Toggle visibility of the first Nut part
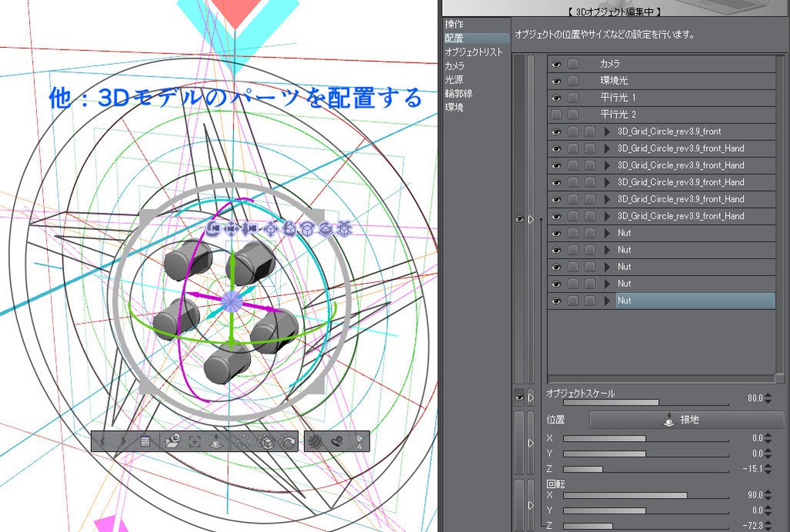790x532 pixels. tap(556, 233)
